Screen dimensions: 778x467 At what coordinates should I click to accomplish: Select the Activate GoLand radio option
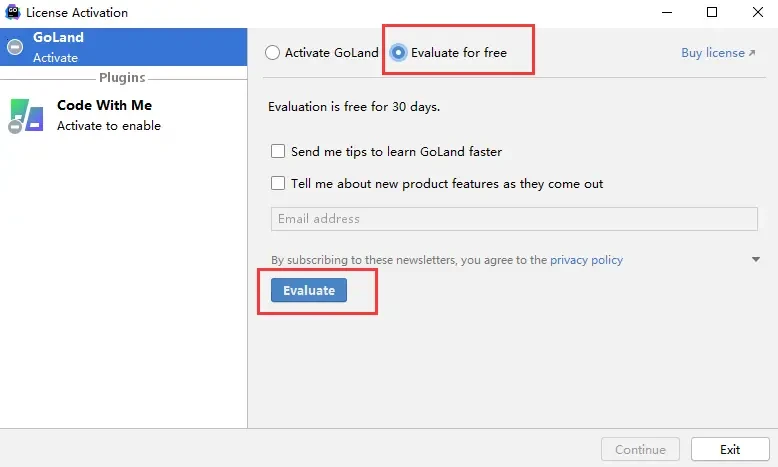pos(273,53)
